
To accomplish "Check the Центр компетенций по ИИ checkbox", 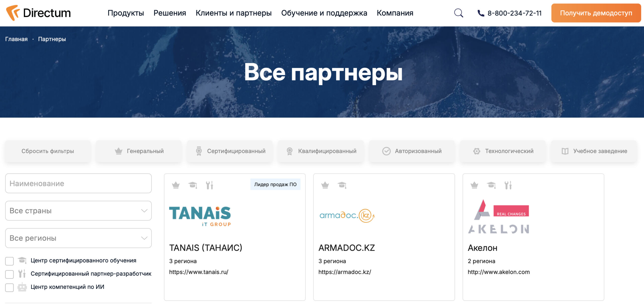I will pos(10,287).
